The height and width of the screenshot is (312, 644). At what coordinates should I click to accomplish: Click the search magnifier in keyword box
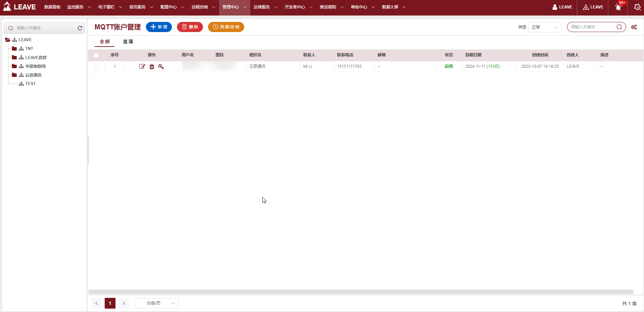(619, 27)
